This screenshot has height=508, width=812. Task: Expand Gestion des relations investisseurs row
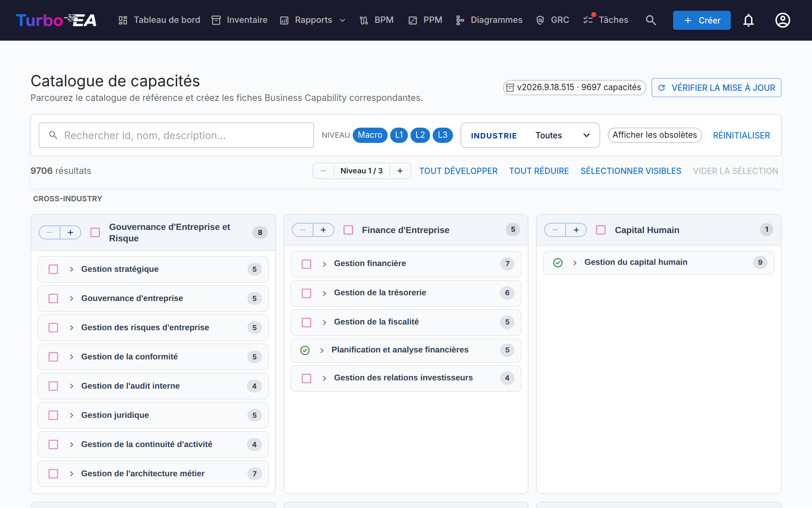[324, 378]
